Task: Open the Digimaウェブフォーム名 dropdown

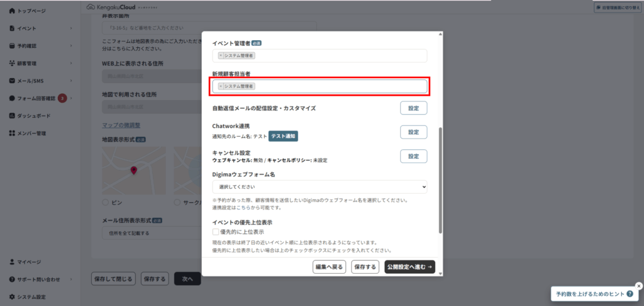Action: (319, 187)
